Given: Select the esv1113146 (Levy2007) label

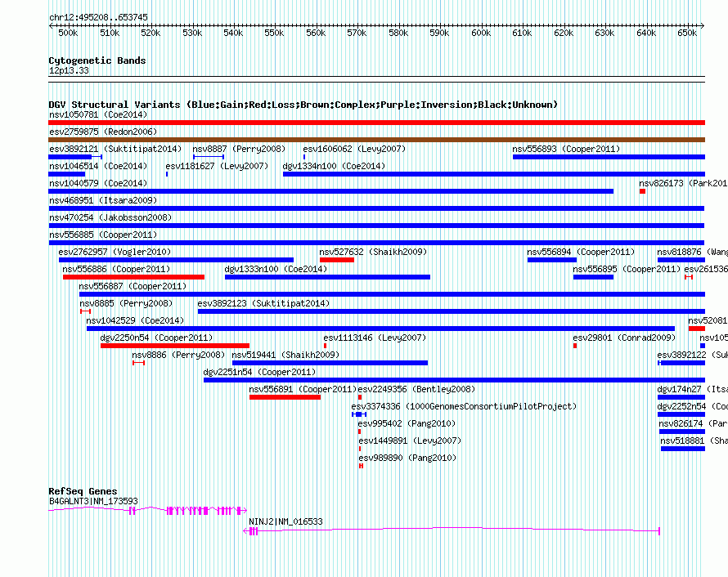Looking at the screenshot, I should point(375,338).
